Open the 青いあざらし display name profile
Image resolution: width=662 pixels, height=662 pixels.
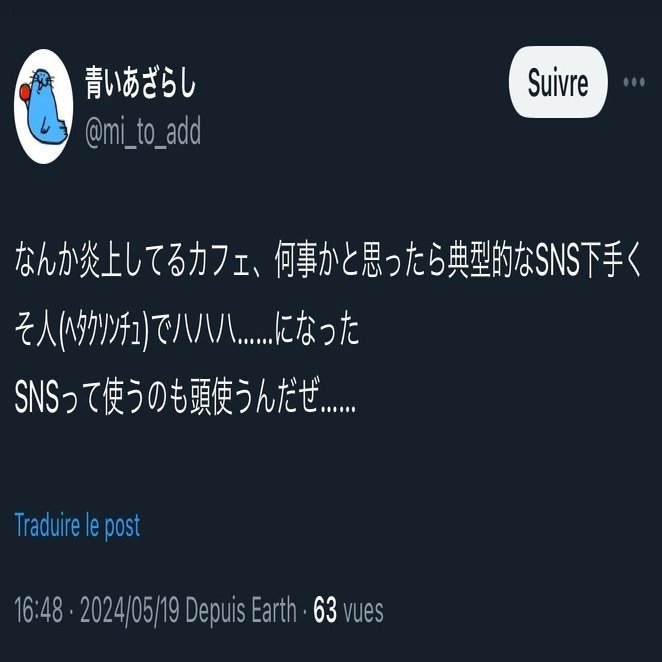click(141, 83)
